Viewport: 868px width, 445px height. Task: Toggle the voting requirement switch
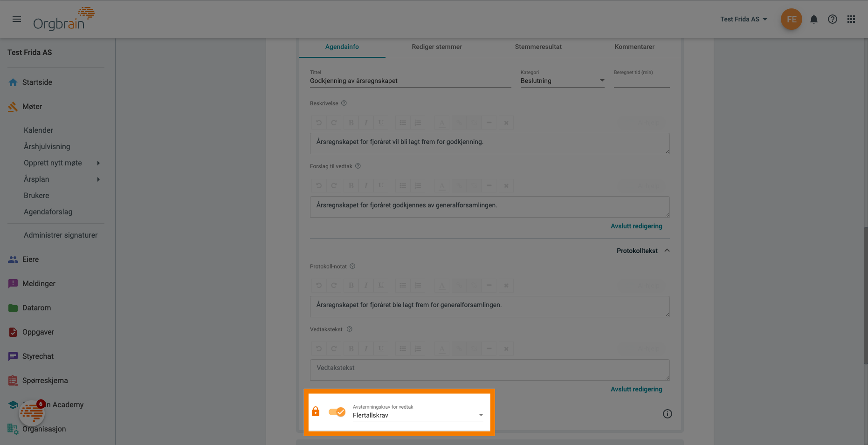337,412
